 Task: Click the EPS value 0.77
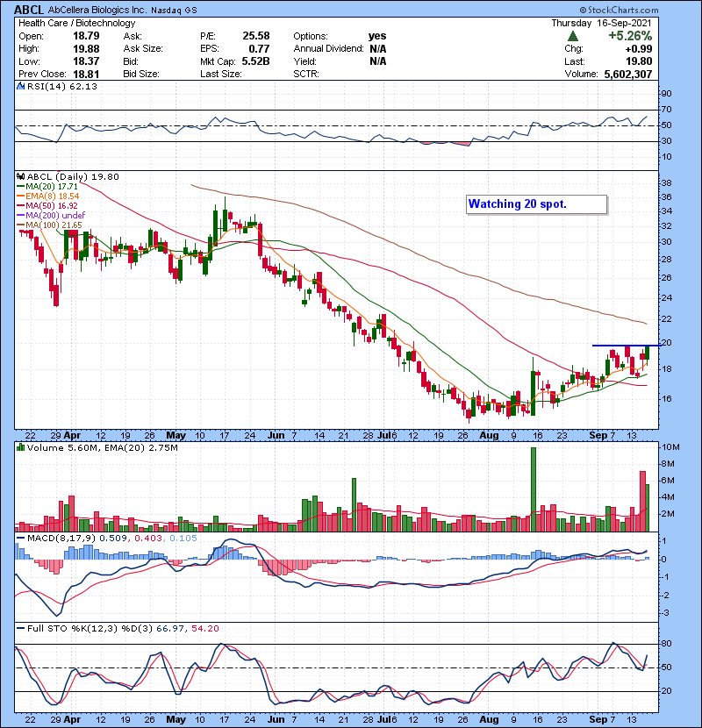coord(259,49)
